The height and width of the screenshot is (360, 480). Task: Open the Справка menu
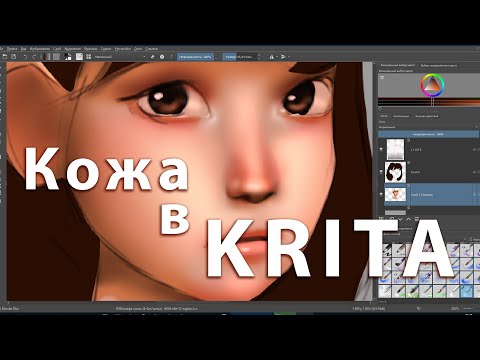(x=151, y=49)
